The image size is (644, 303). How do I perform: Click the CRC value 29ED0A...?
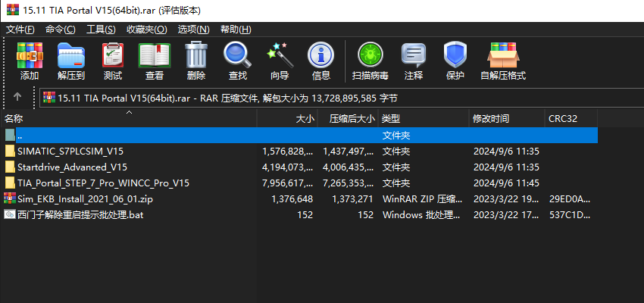point(570,198)
